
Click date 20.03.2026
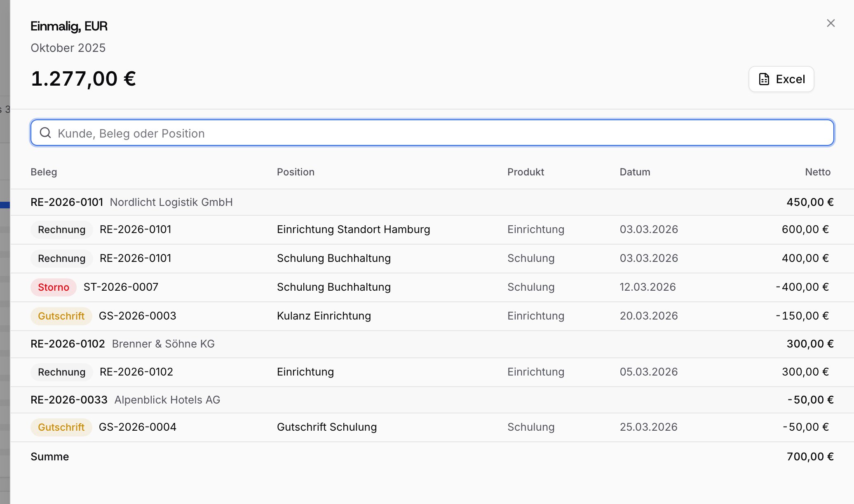click(648, 316)
